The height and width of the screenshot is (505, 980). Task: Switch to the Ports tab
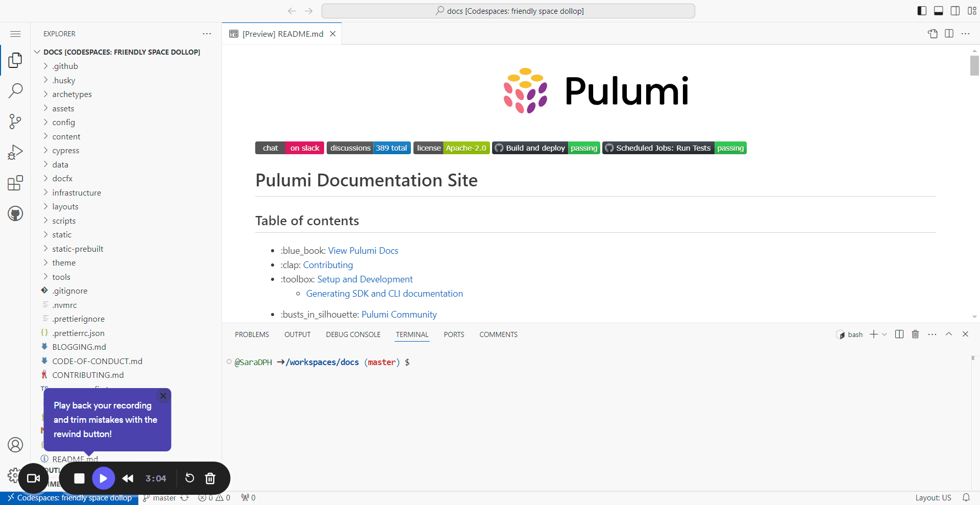454,334
